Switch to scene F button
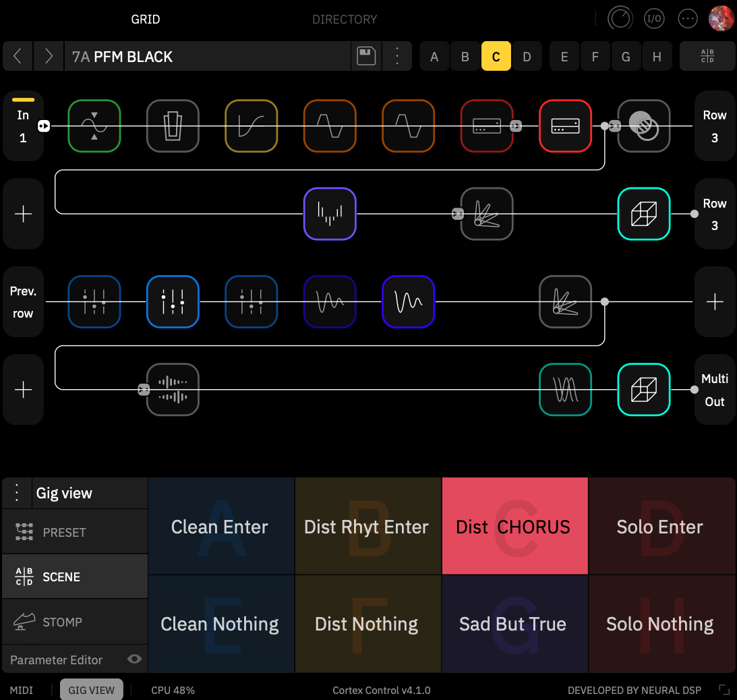The width and height of the screenshot is (737, 700). pos(595,57)
